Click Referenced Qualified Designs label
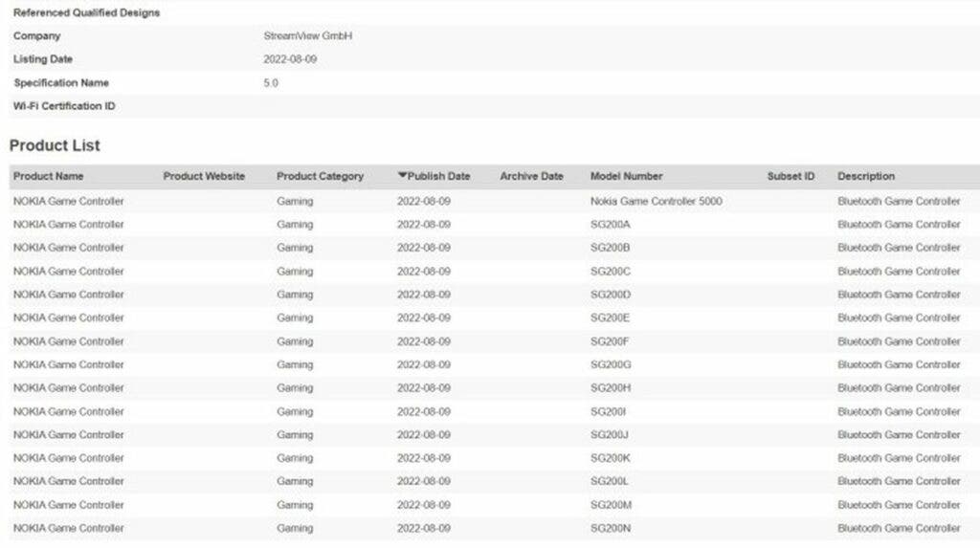The width and height of the screenshot is (980, 548). click(x=86, y=12)
